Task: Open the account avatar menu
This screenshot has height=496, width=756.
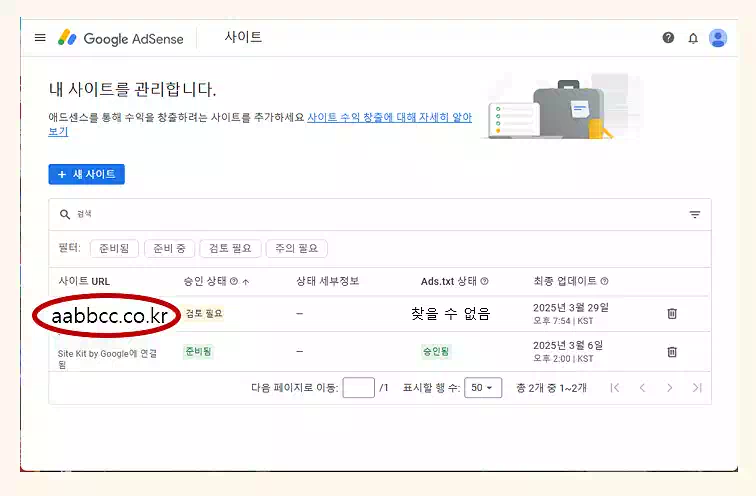Action: (717, 38)
